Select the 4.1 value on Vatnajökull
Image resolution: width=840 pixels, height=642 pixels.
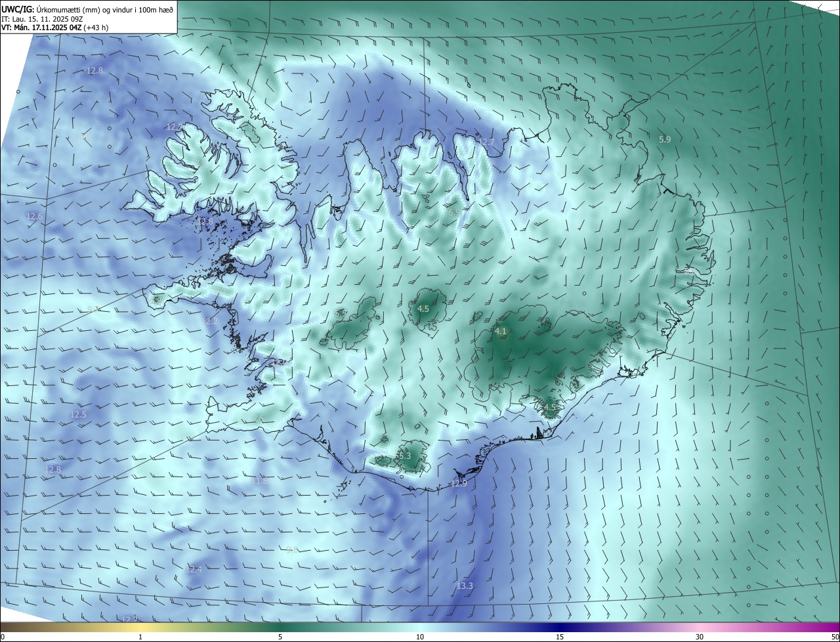[x=501, y=332]
